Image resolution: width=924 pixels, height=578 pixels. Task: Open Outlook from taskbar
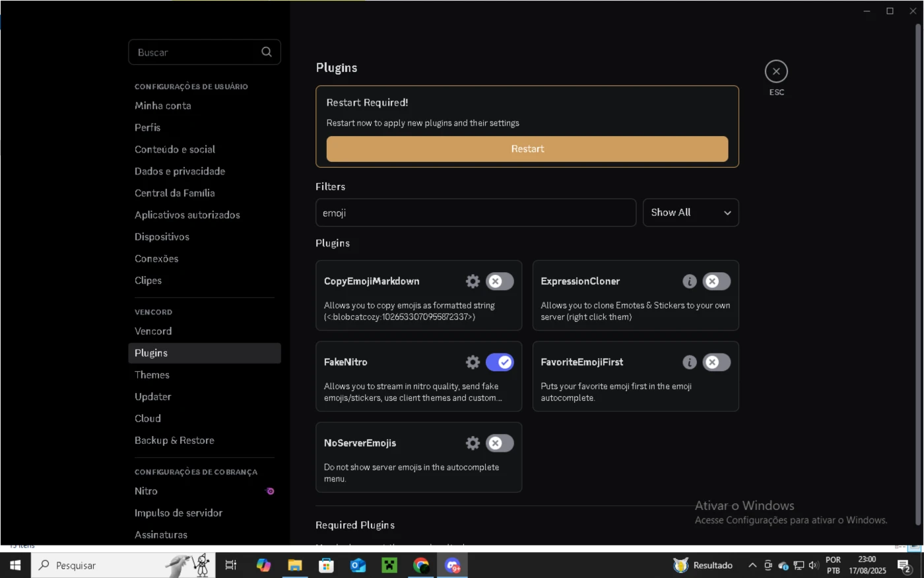358,565
